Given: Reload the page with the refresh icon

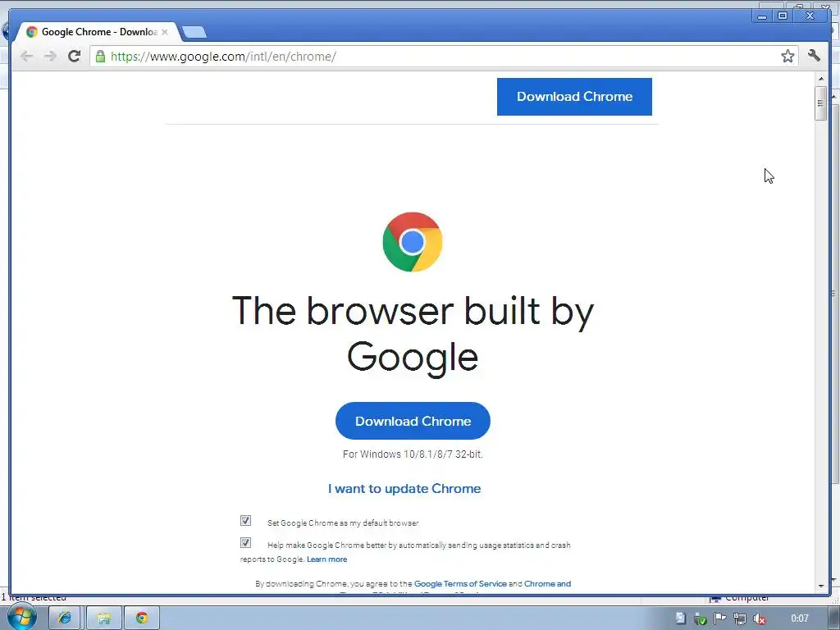Looking at the screenshot, I should [75, 56].
